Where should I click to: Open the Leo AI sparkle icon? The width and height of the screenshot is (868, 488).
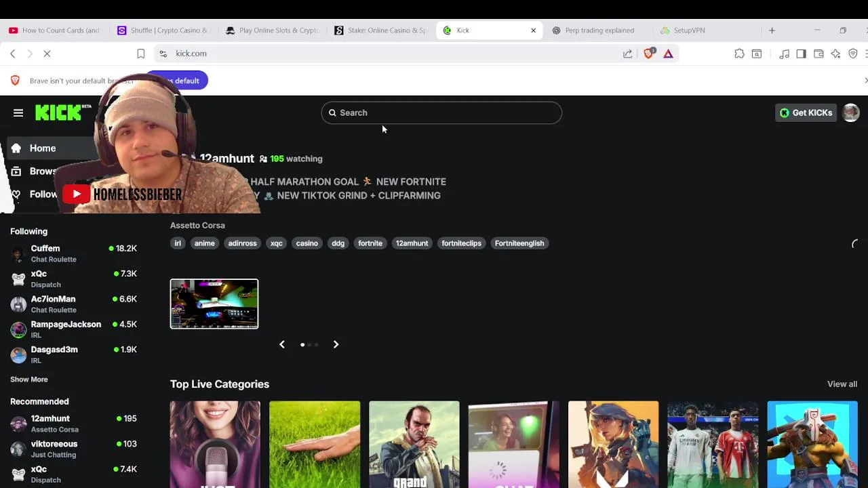(x=835, y=54)
